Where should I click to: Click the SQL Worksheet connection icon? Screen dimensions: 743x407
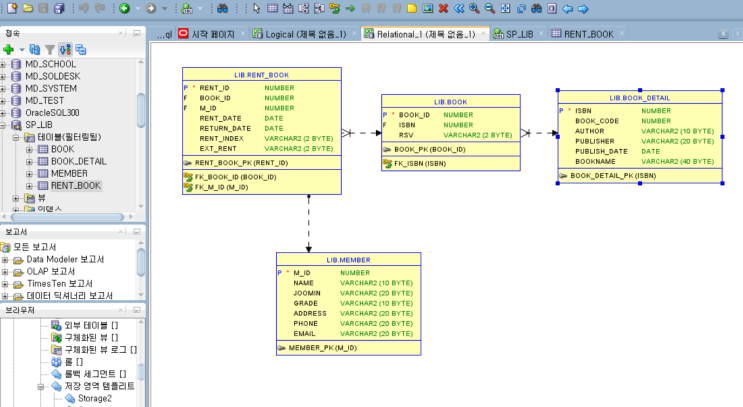187,8
